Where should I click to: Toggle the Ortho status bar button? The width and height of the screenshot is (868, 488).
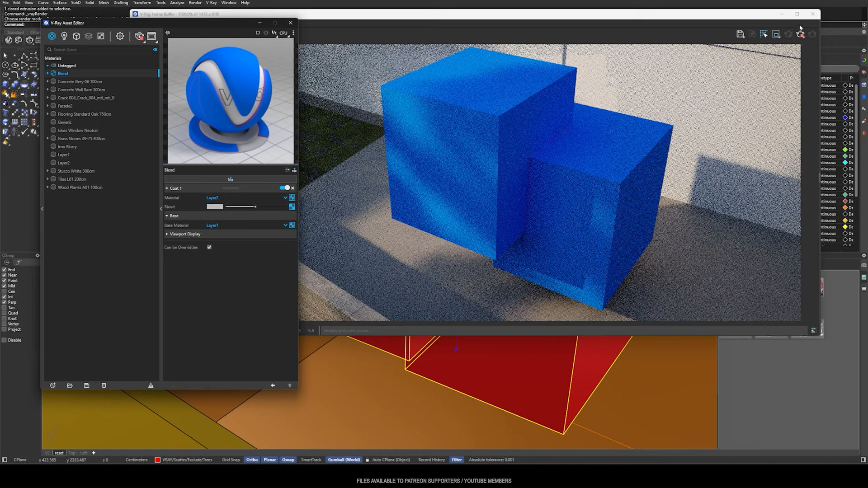pyautogui.click(x=252, y=460)
